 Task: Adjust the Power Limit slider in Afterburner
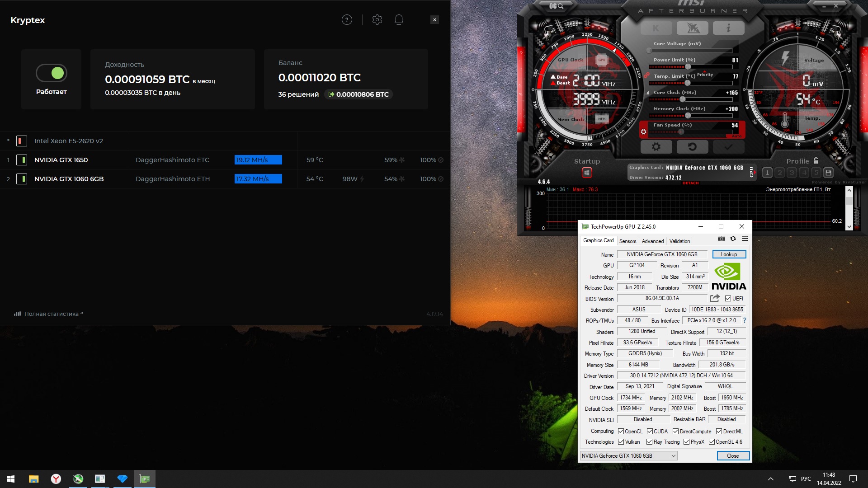pos(691,67)
